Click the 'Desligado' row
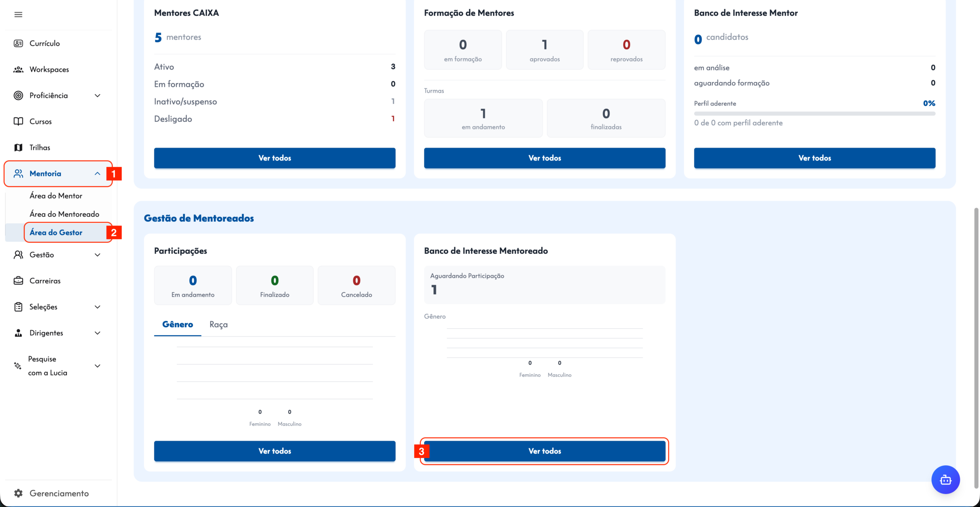This screenshot has height=507, width=980. [275, 119]
